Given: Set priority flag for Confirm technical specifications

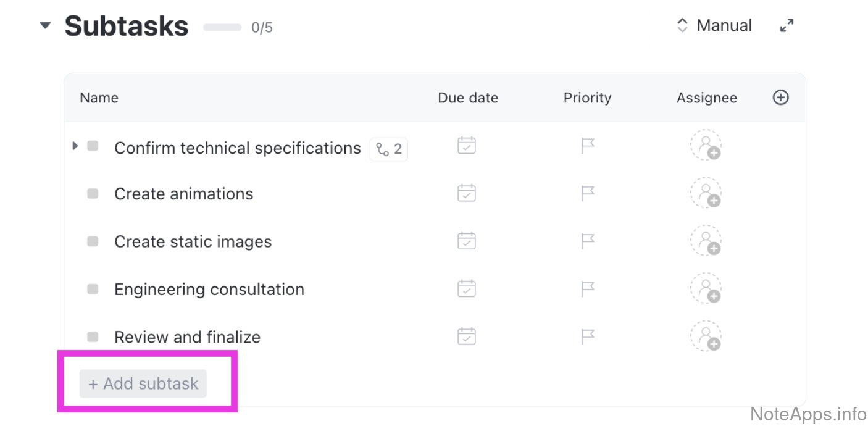Looking at the screenshot, I should [588, 146].
